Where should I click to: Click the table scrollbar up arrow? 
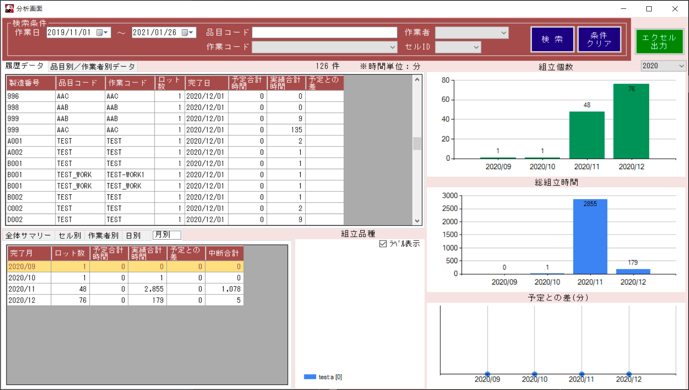tap(417, 80)
